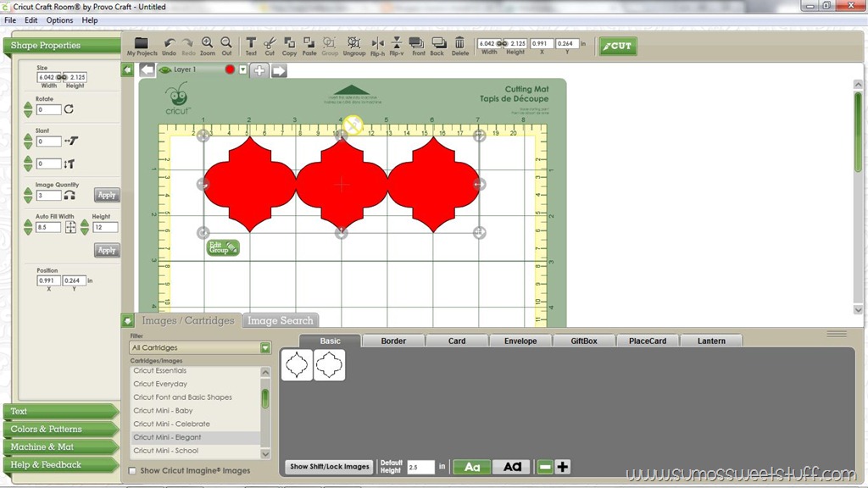Image resolution: width=868 pixels, height=488 pixels.
Task: Click the Ungroup toolbar icon
Action: click(353, 46)
